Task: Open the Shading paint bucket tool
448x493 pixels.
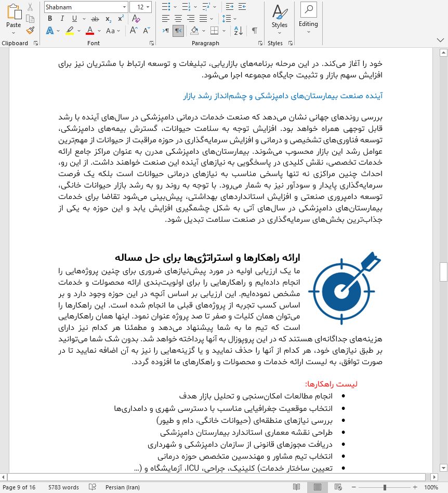Action: point(194,31)
